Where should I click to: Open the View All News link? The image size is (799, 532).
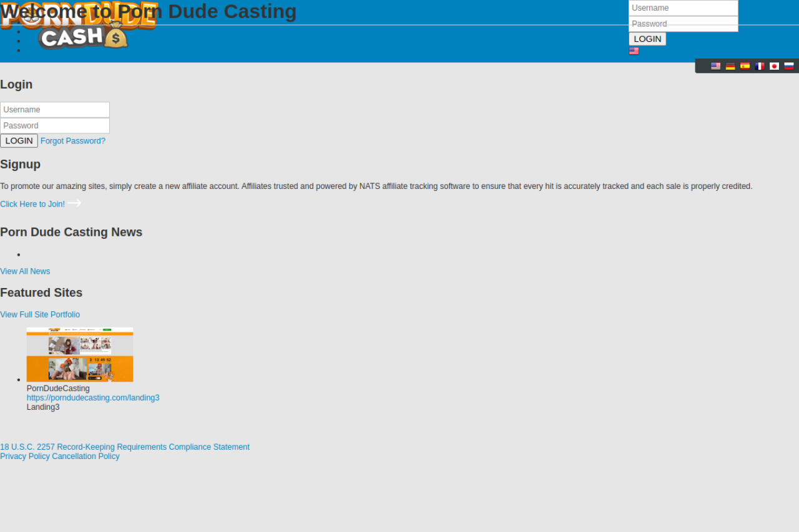(25, 271)
